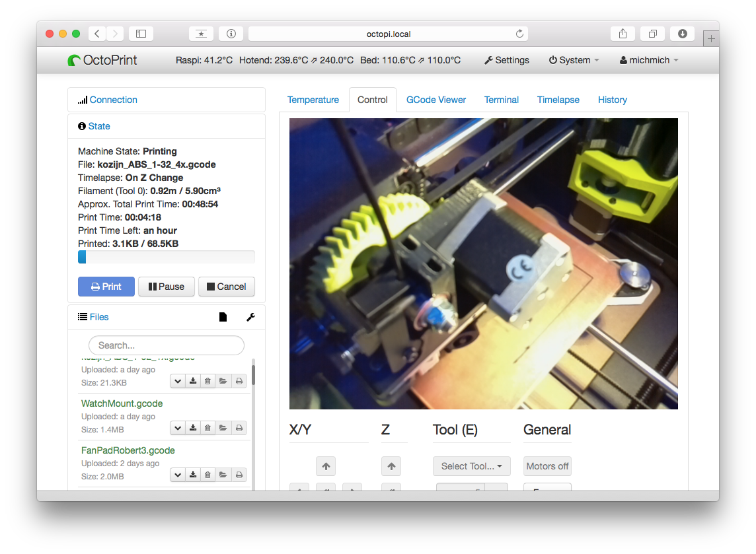
Task: Load FanPadRobert3.gcode with the folder icon
Action: coord(223,475)
